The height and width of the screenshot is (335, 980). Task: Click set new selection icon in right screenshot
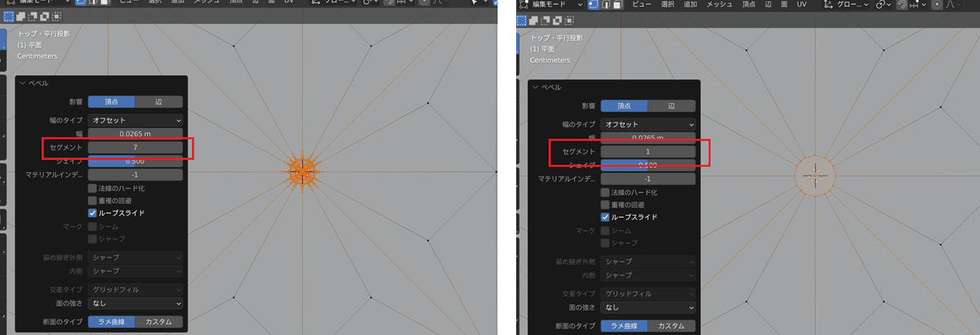pyautogui.click(x=523, y=20)
